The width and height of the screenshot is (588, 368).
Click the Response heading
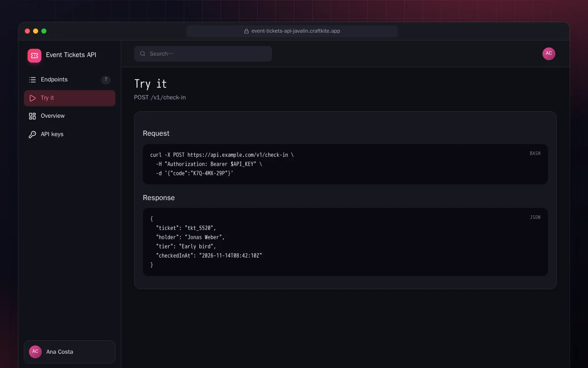[159, 198]
